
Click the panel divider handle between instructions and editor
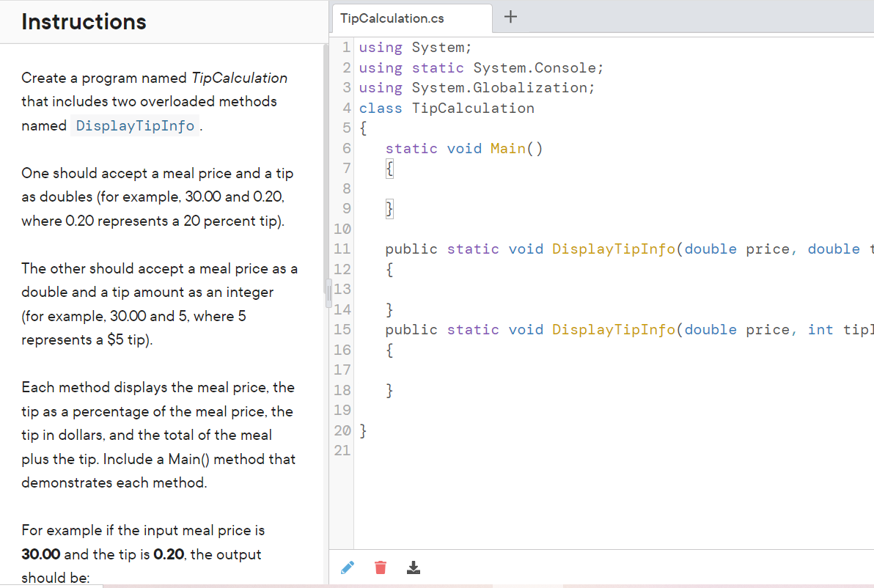tap(328, 293)
